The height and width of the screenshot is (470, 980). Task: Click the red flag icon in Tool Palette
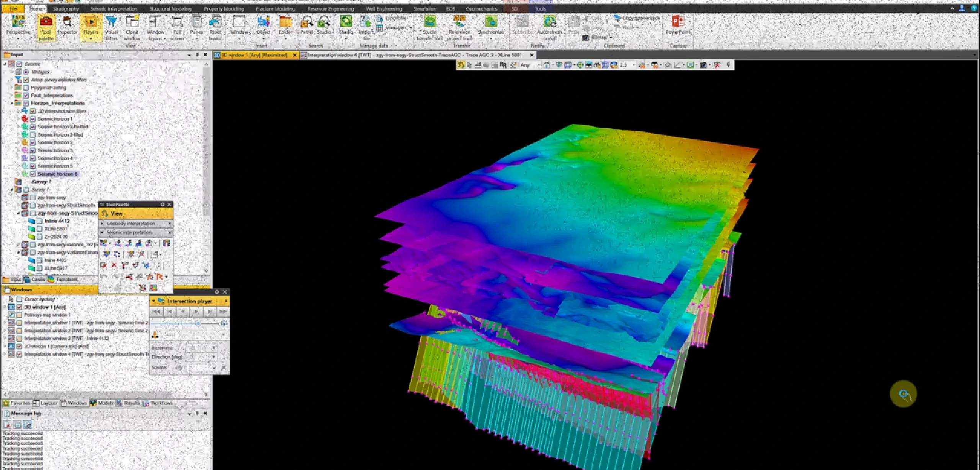(x=160, y=276)
